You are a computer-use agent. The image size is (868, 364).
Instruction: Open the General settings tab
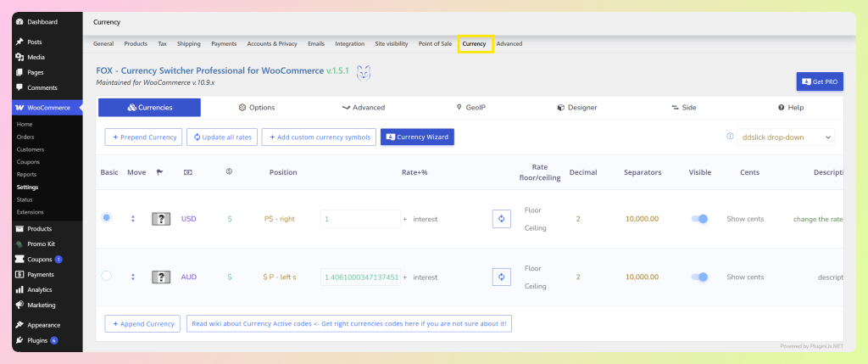pos(103,44)
